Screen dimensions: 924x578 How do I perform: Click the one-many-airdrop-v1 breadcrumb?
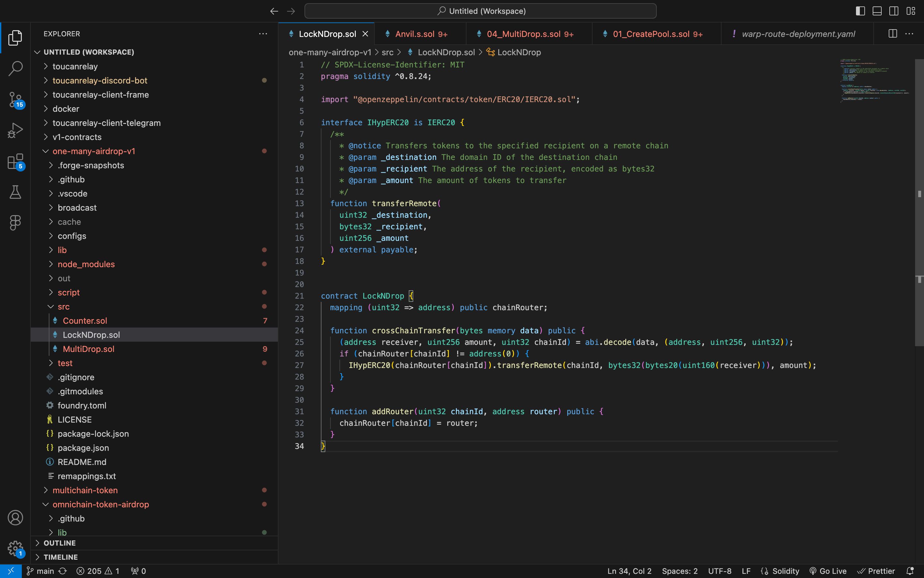(x=330, y=52)
